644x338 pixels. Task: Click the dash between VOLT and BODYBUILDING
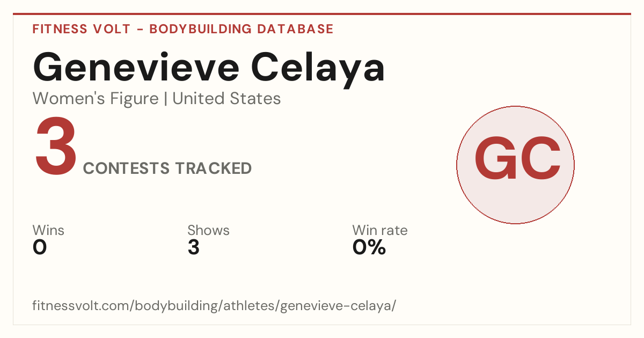coord(140,30)
